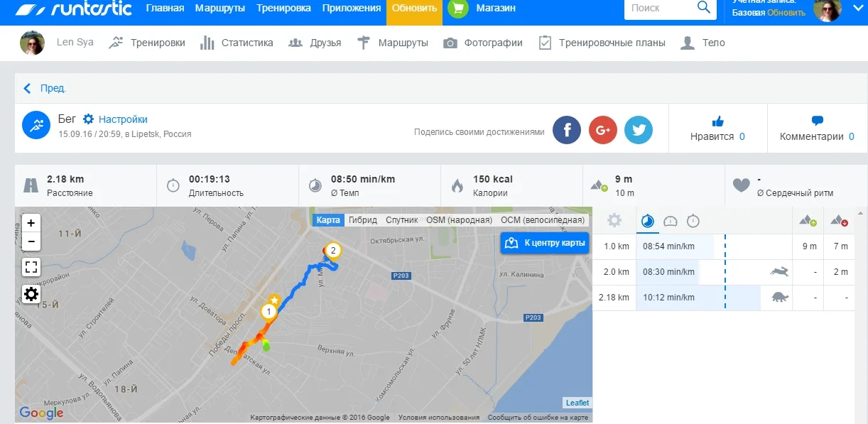Open Друзья section
868x424 pixels.
[x=315, y=43]
